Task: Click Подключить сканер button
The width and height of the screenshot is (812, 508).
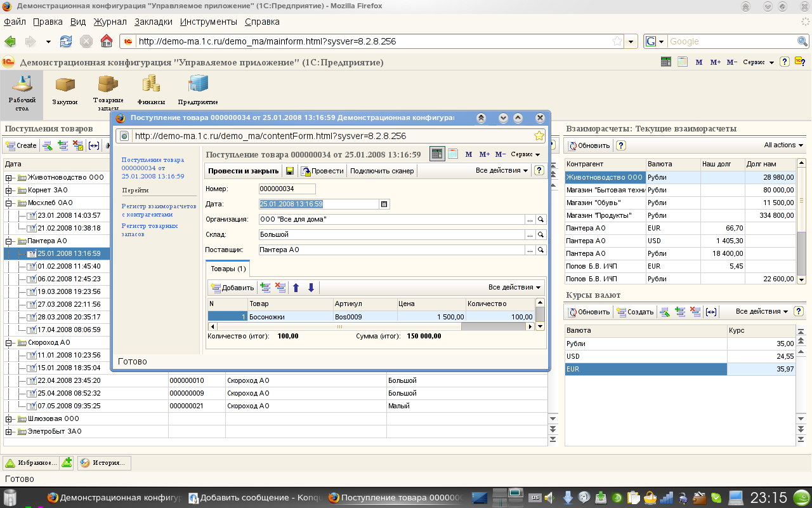Action: coord(382,171)
